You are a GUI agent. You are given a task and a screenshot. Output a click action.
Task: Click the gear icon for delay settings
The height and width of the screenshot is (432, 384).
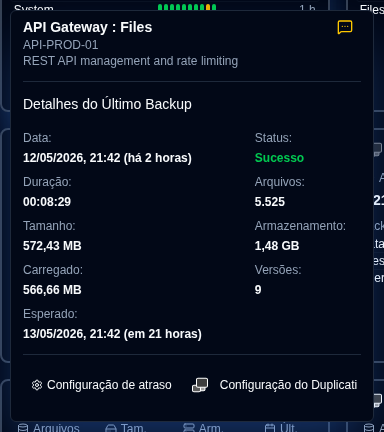37,385
